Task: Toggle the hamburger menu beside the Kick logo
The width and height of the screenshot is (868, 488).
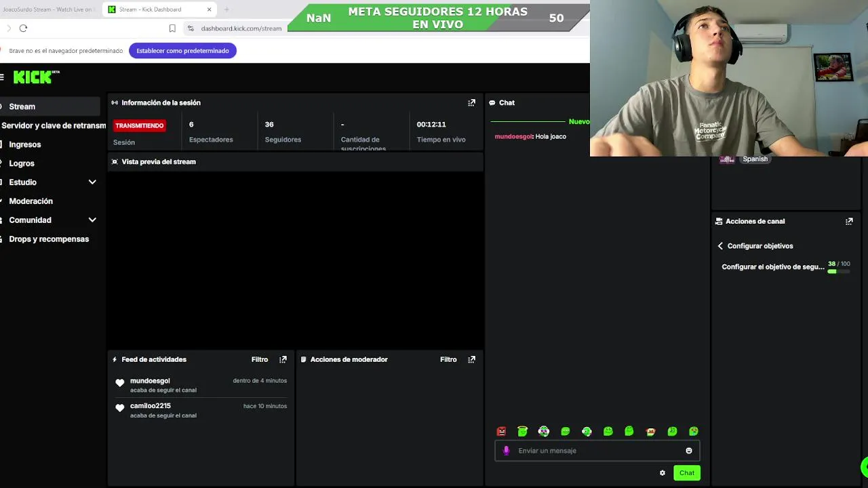Action: [2, 77]
